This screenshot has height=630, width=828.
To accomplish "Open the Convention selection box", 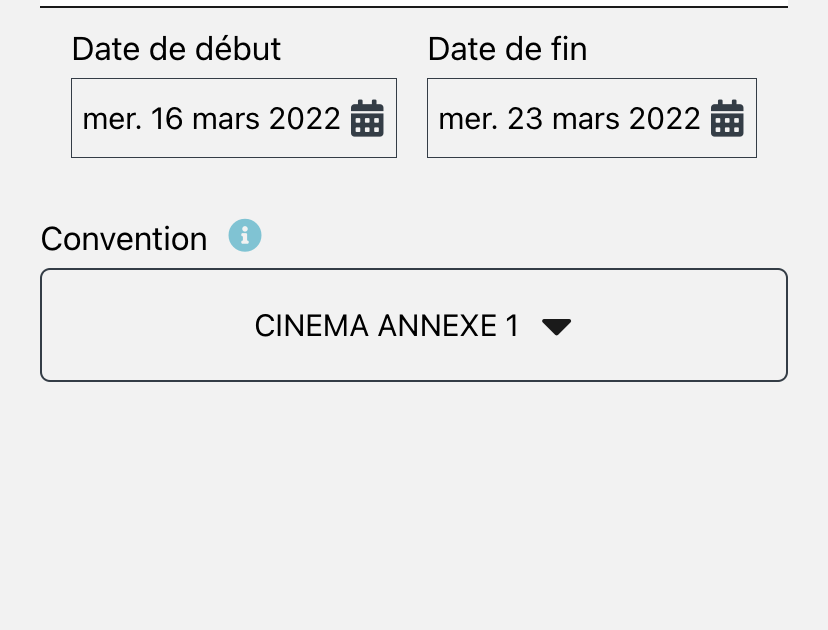I will pyautogui.click(x=414, y=325).
